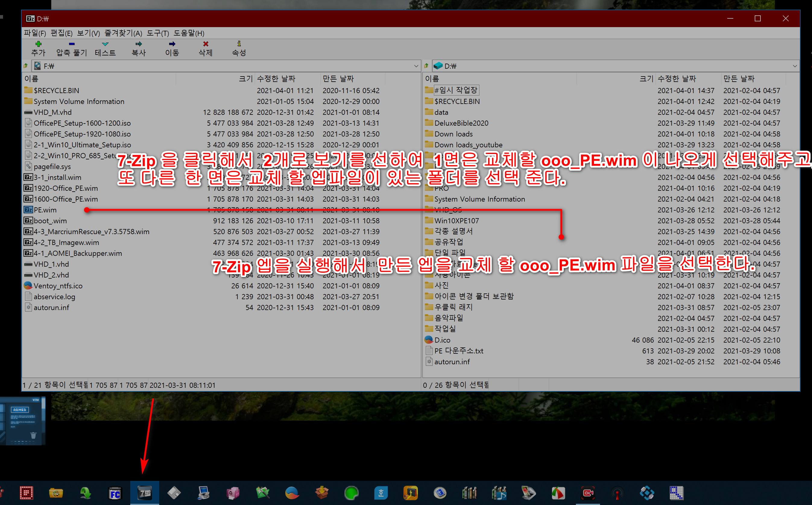Click the 테스트 (Test) toolbar icon
Image resolution: width=812 pixels, height=505 pixels.
[x=105, y=49]
